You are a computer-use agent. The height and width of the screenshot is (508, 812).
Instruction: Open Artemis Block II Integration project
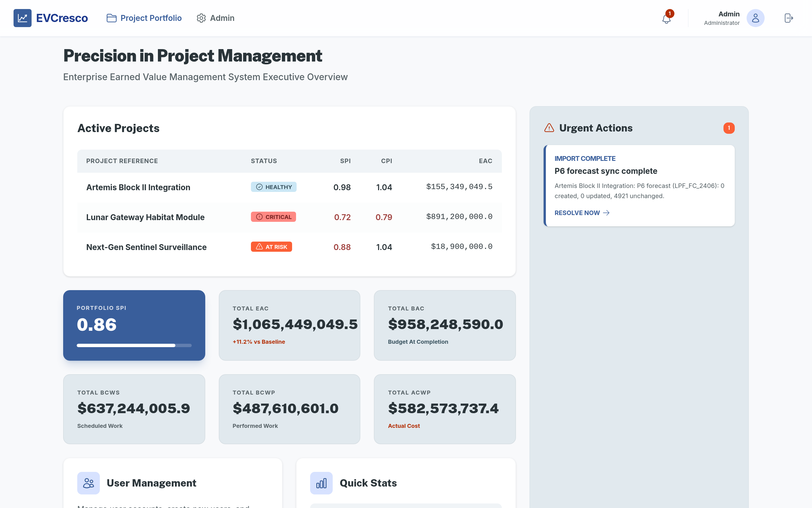click(138, 187)
